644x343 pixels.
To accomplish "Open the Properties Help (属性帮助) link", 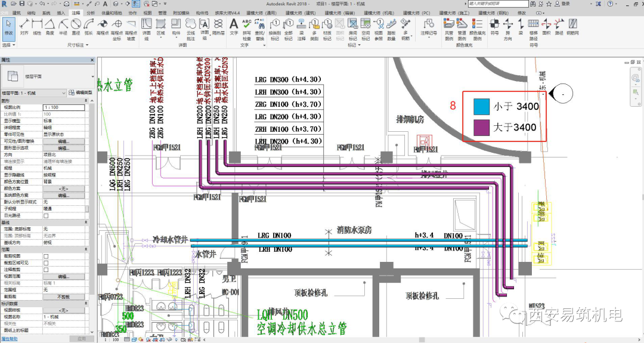I will pos(9,339).
